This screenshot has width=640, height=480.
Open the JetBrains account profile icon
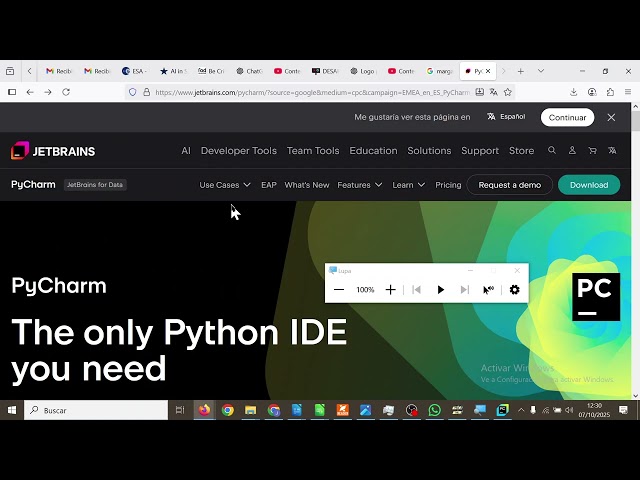[x=572, y=150]
